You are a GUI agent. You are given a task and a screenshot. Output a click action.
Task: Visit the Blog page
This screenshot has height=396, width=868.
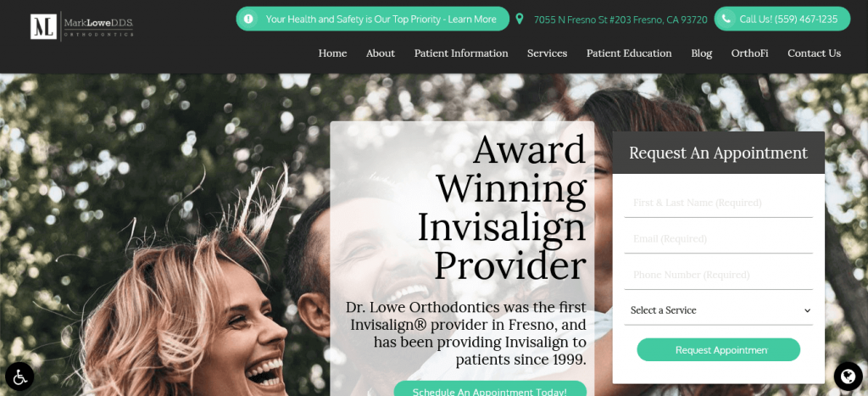click(x=701, y=53)
